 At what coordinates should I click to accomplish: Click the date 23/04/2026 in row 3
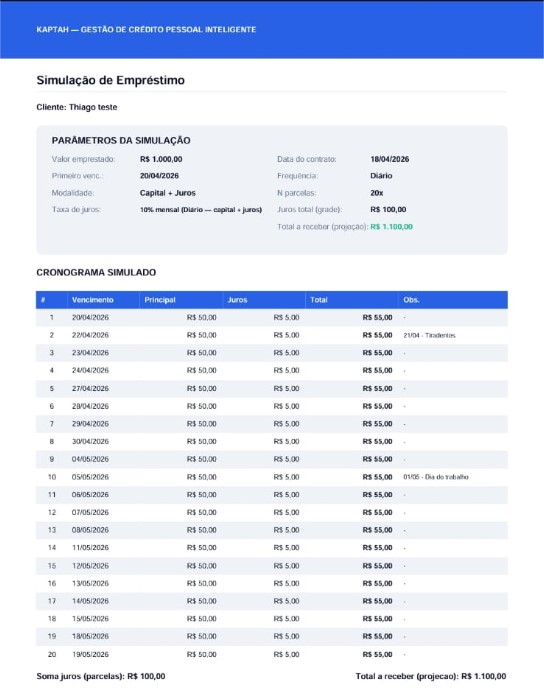[90, 353]
